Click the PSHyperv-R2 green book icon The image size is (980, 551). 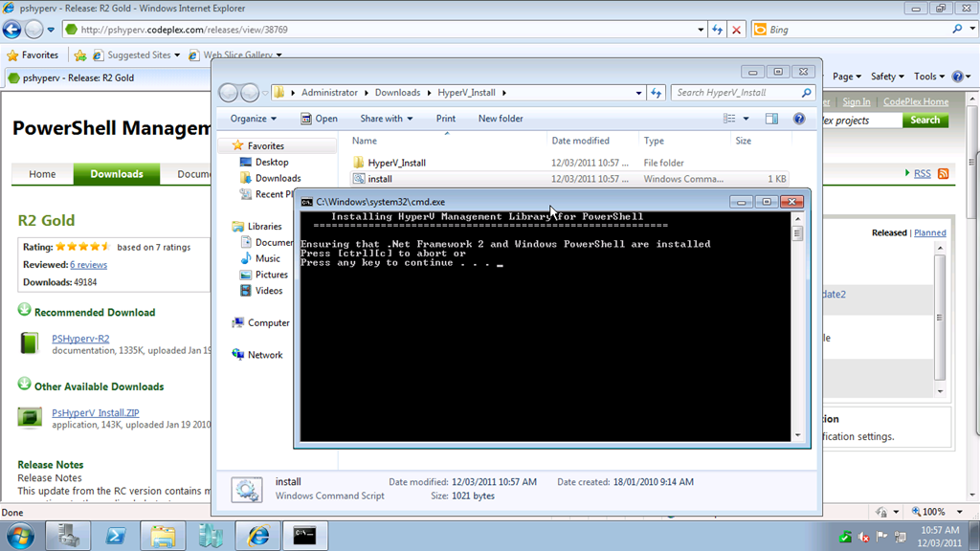pyautogui.click(x=29, y=343)
